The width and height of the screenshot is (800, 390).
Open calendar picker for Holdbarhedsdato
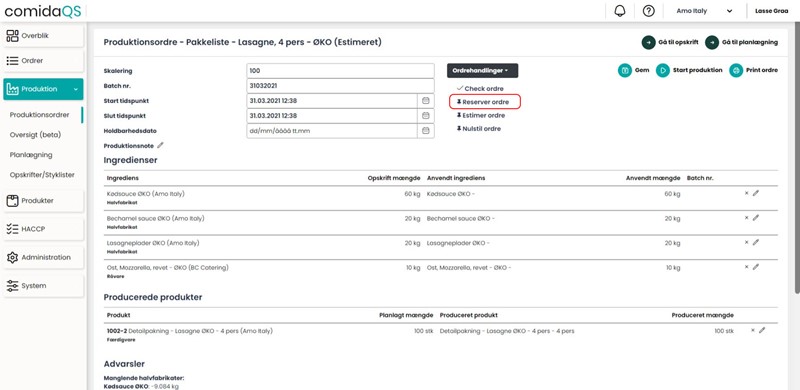click(426, 131)
